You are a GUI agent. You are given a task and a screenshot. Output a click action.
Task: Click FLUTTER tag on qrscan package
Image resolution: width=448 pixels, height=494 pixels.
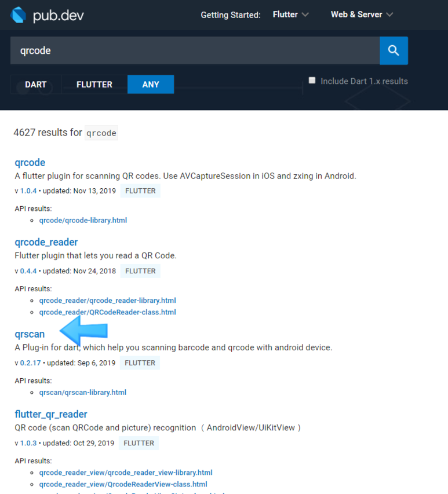pos(140,363)
